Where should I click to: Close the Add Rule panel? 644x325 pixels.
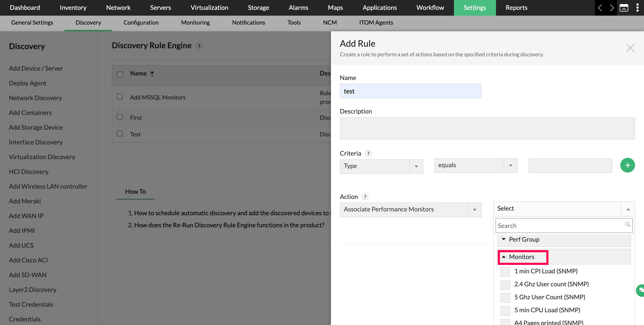tap(630, 48)
